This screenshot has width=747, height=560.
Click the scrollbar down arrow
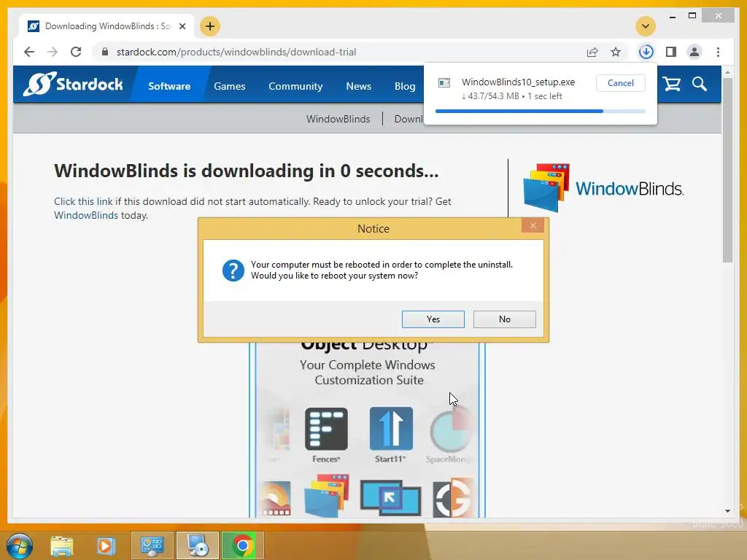pyautogui.click(x=727, y=511)
